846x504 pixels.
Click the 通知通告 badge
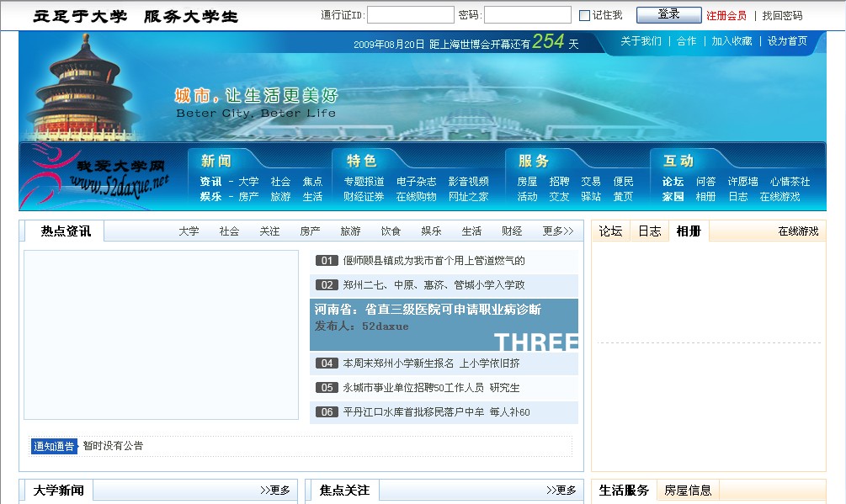[54, 446]
